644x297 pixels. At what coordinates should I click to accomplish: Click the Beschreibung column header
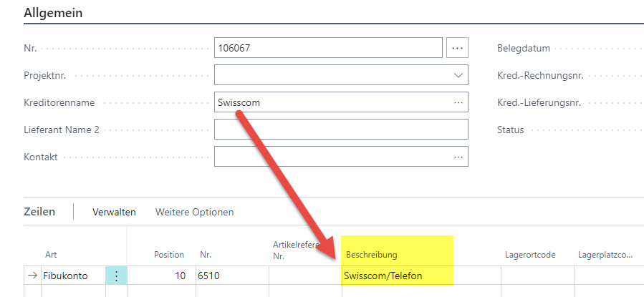pyautogui.click(x=372, y=255)
